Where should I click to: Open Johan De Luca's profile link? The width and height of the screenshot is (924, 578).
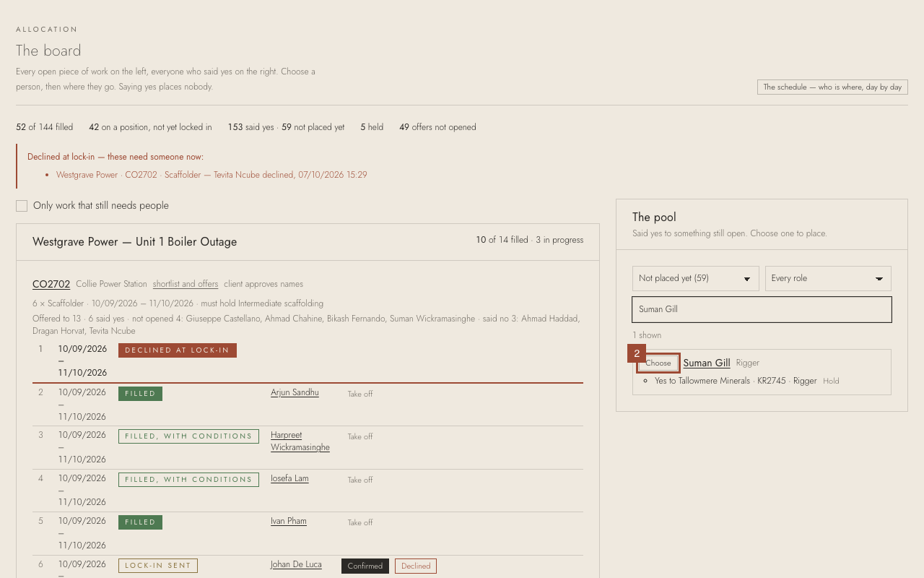(296, 564)
